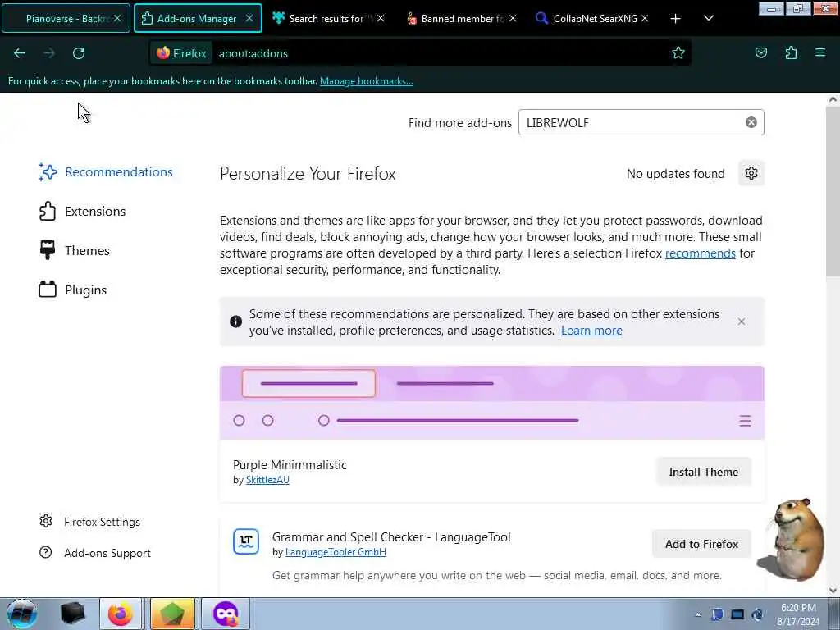The image size is (840, 630).
Task: Select the Add-ons Manager tab
Action: [x=198, y=18]
